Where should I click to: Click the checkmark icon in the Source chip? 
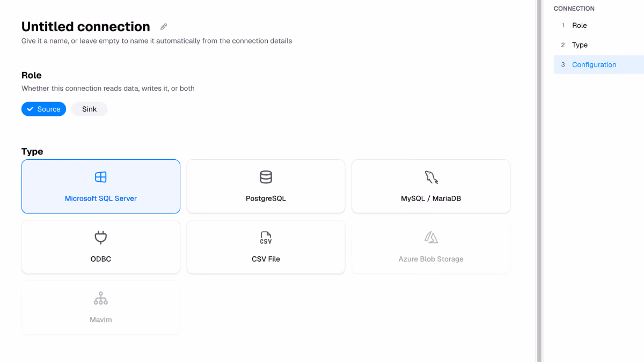point(30,109)
